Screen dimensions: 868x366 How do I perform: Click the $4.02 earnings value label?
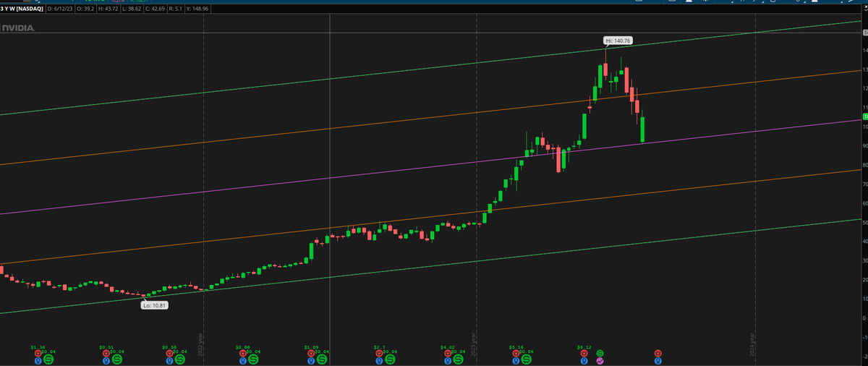click(x=448, y=346)
